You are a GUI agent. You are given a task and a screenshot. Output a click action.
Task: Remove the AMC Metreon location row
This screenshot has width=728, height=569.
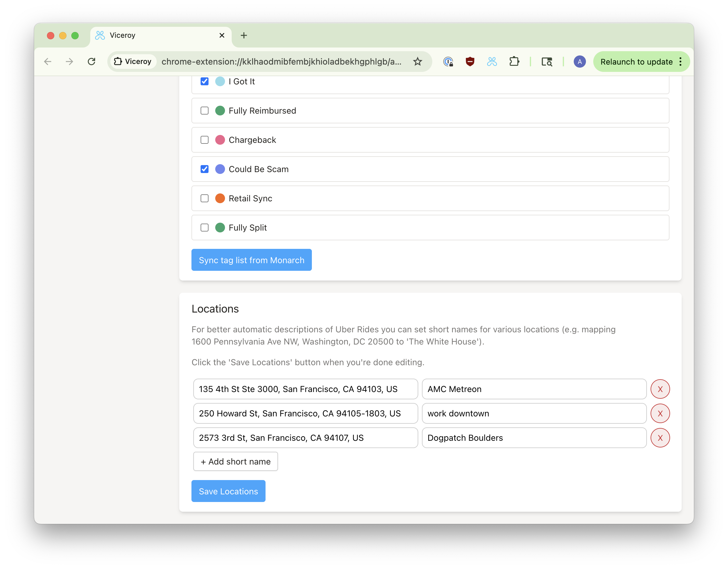(660, 389)
